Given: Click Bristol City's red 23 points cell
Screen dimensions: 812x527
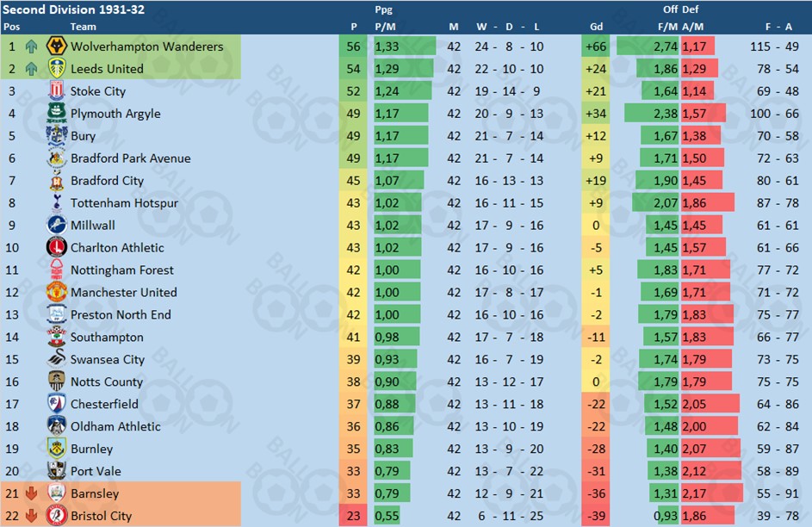Looking at the screenshot, I should [353, 516].
